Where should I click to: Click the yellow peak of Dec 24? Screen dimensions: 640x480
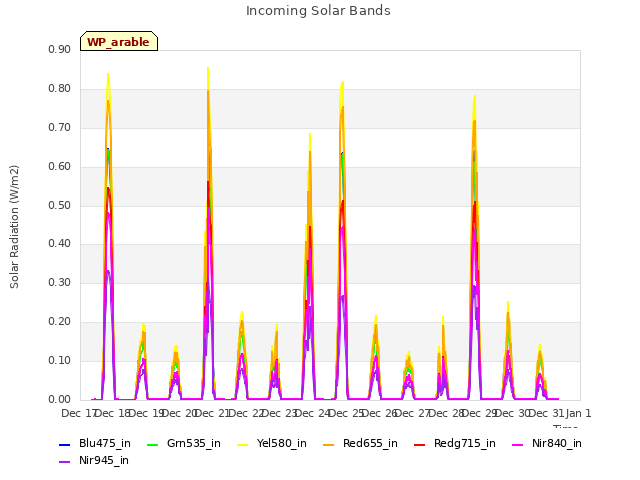(342, 82)
